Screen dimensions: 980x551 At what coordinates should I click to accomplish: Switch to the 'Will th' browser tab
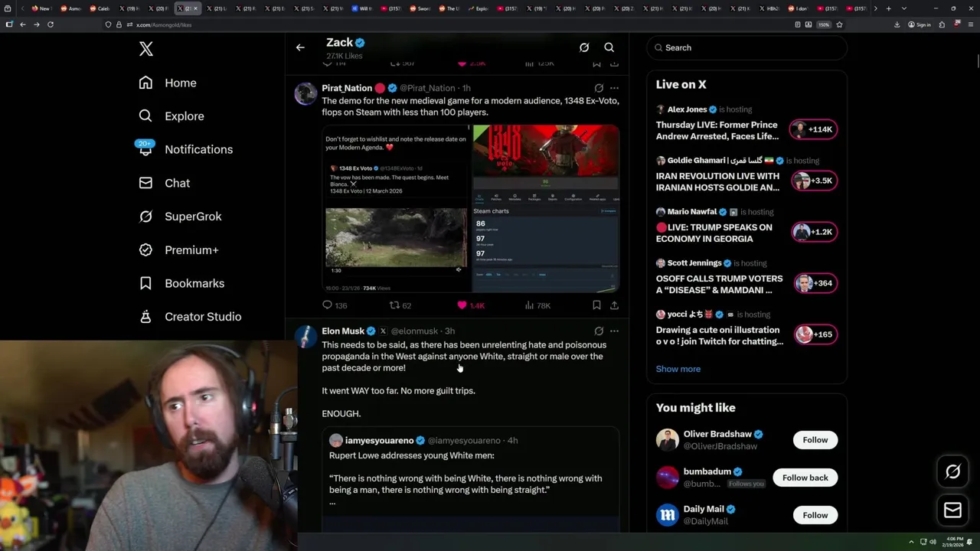click(362, 8)
